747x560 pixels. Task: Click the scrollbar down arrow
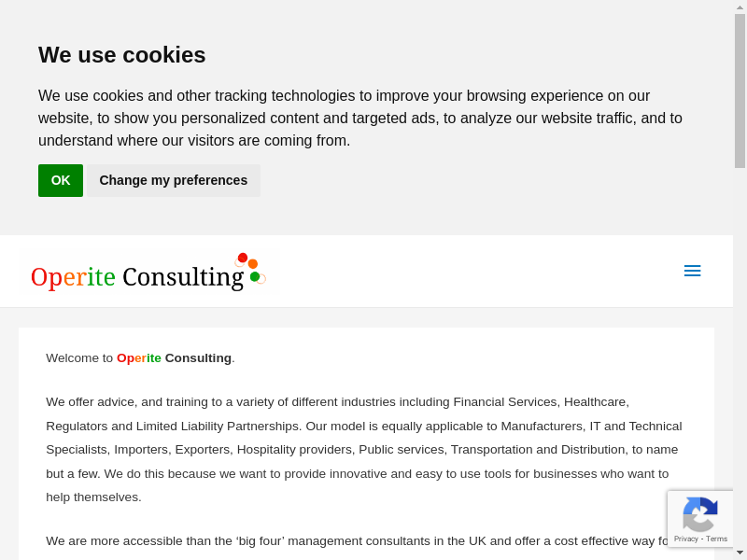(x=740, y=553)
